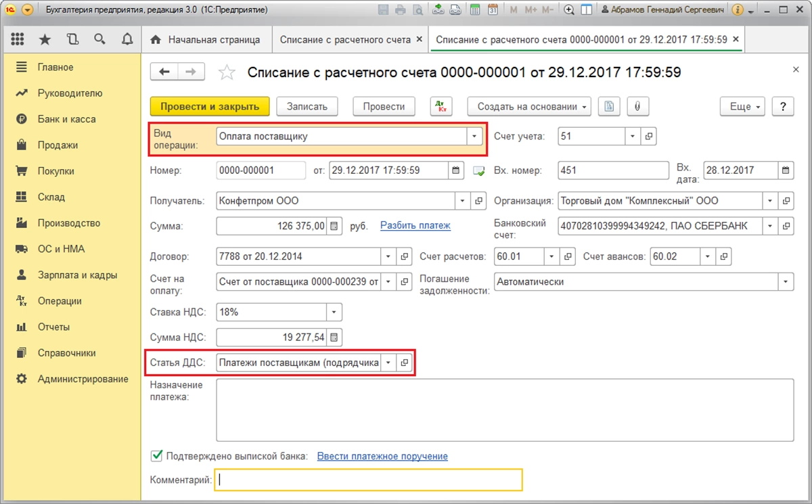Viewport: 812px width, 504px height.
Task: Go back with the left arrow button
Action: [164, 72]
